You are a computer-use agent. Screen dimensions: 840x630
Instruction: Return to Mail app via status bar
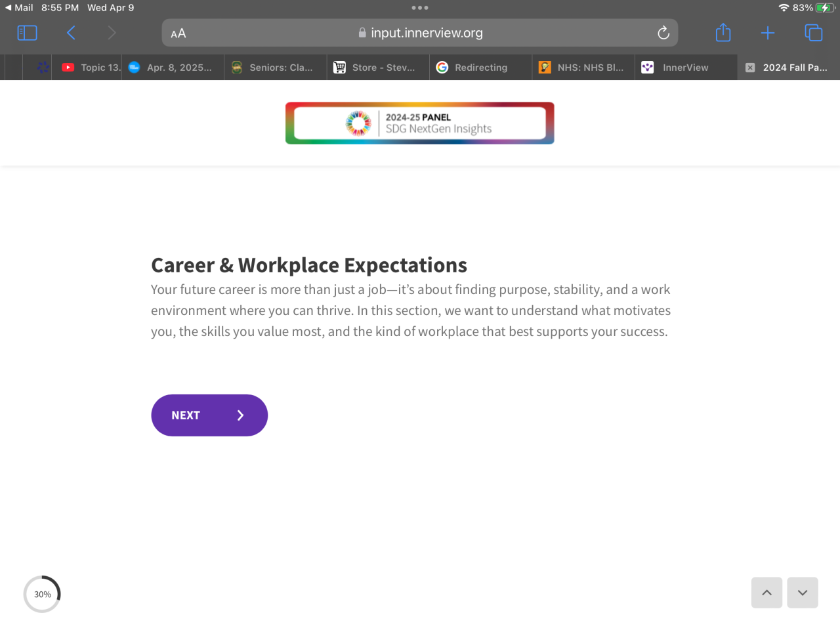coord(19,8)
